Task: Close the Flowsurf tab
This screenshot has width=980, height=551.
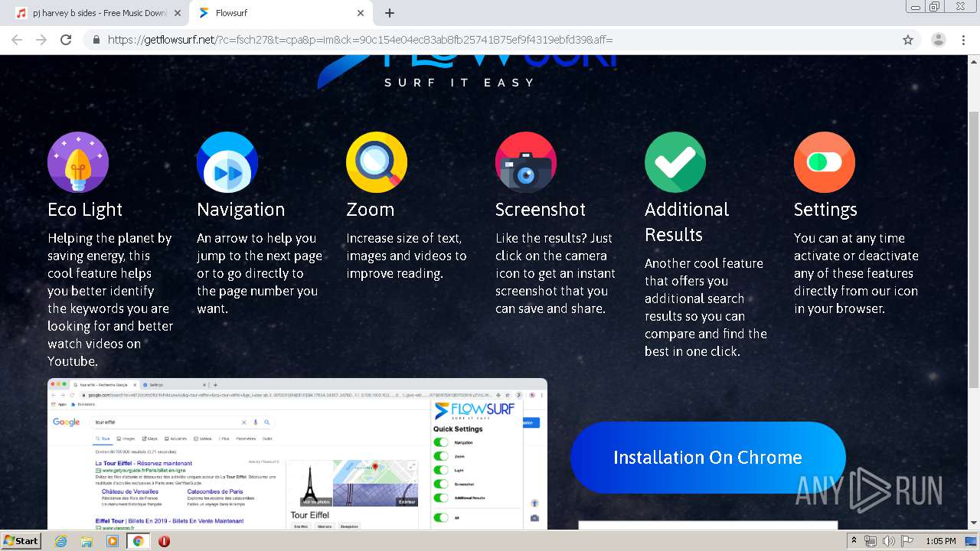Action: pos(361,13)
